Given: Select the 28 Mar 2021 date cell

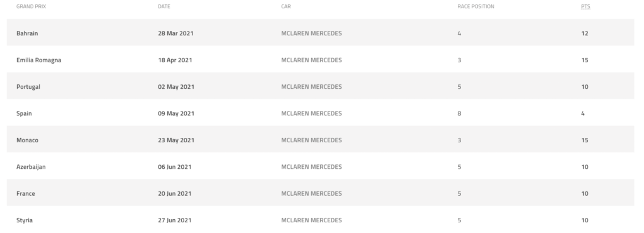Looking at the screenshot, I should [175, 33].
